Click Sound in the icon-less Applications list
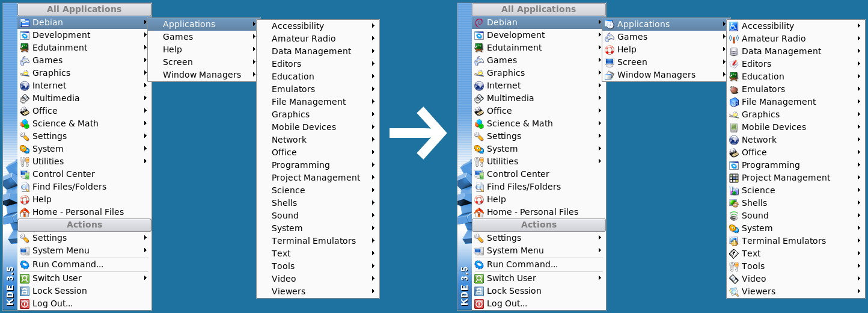 click(318, 215)
